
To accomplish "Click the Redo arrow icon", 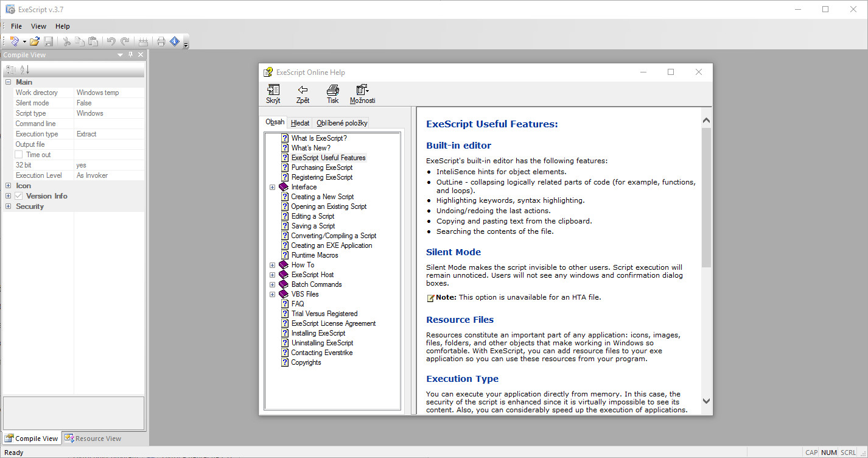I will pyautogui.click(x=125, y=41).
